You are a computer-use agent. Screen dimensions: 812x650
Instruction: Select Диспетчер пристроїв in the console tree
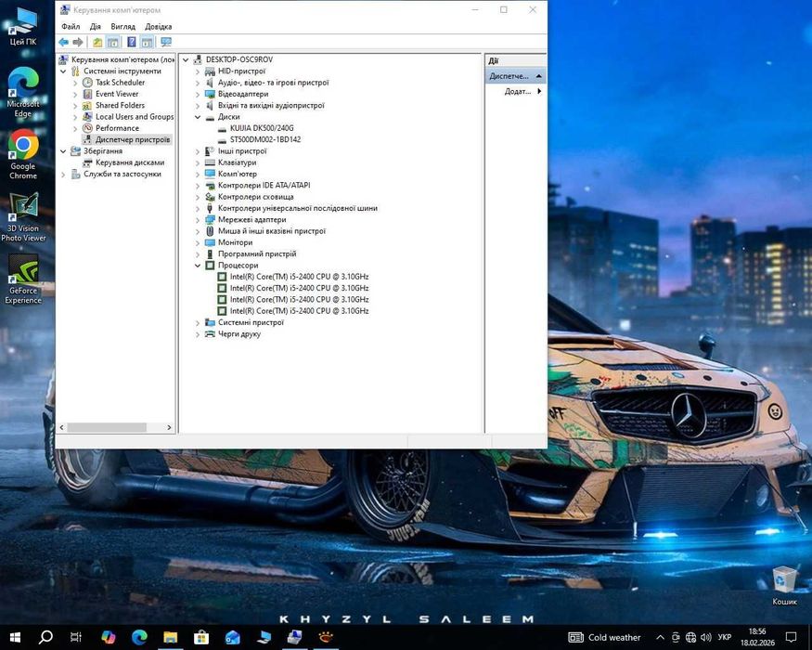133,139
